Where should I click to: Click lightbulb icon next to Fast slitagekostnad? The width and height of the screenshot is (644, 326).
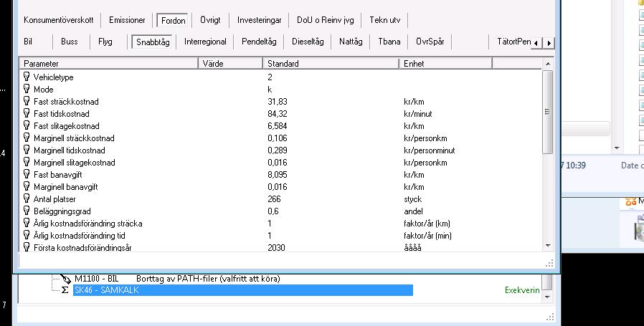(x=27, y=125)
